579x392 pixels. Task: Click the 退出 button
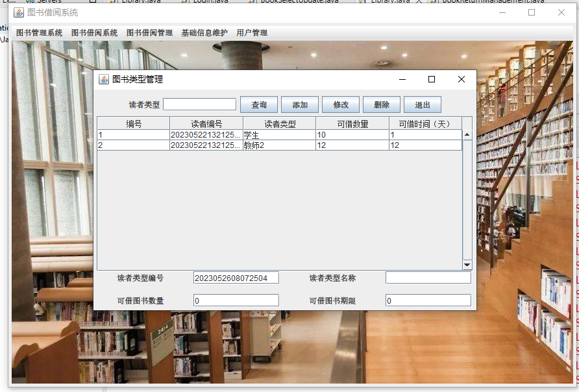point(423,105)
